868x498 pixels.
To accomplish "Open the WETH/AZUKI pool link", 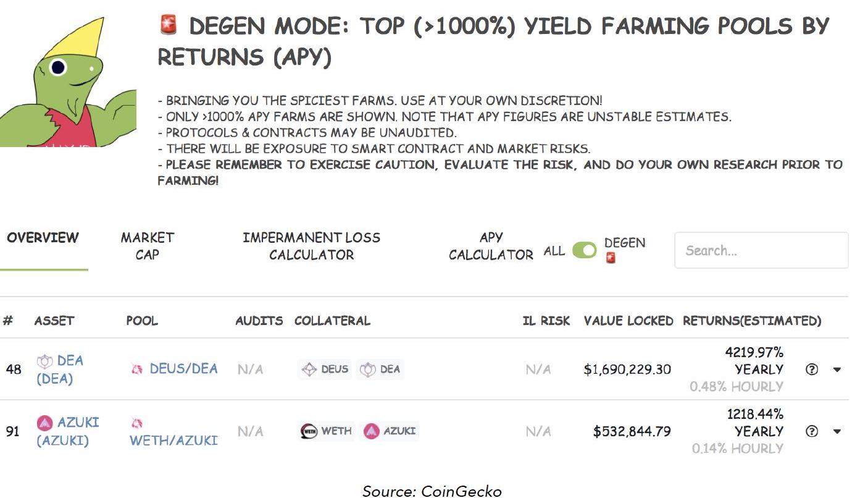I will pos(173,440).
